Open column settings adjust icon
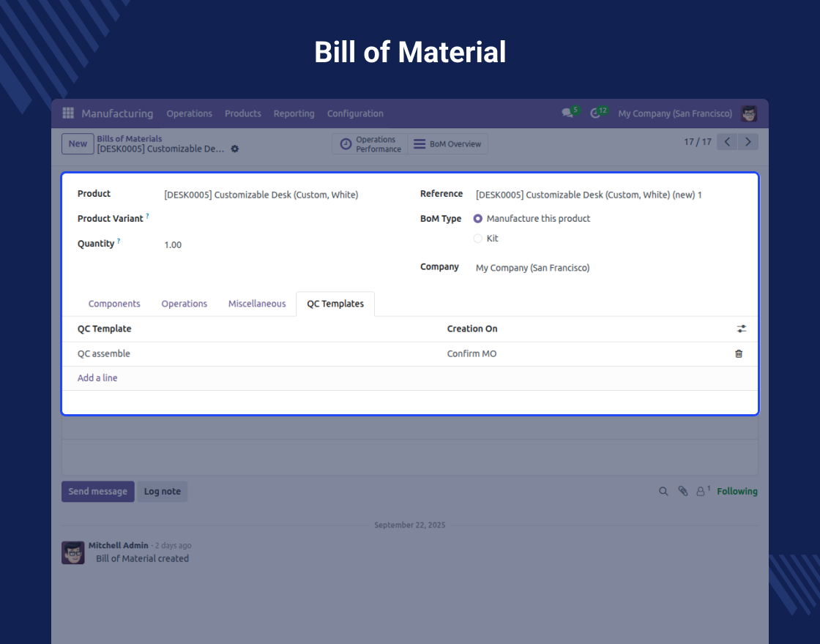The width and height of the screenshot is (820, 644). point(742,329)
